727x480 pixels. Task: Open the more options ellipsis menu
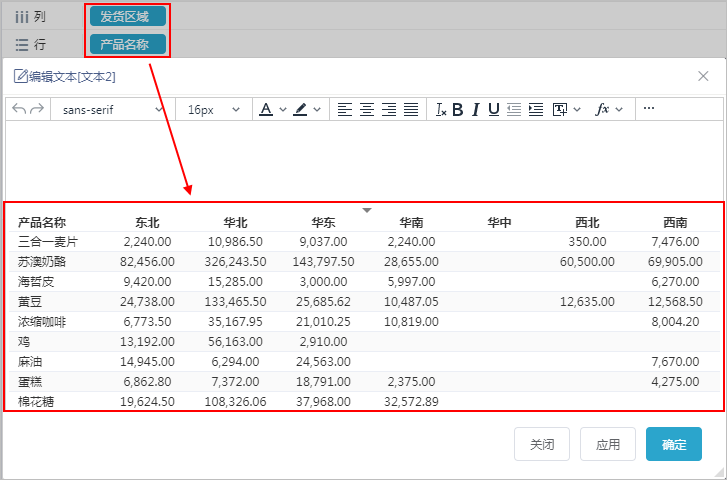tap(649, 108)
